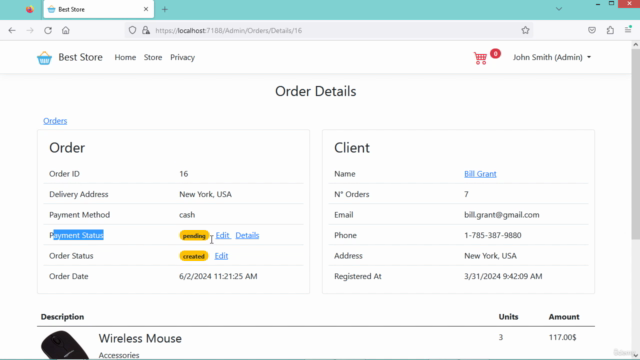Open the Firefox application menu
Viewport: 640px width, 360px height.
click(x=628, y=29)
